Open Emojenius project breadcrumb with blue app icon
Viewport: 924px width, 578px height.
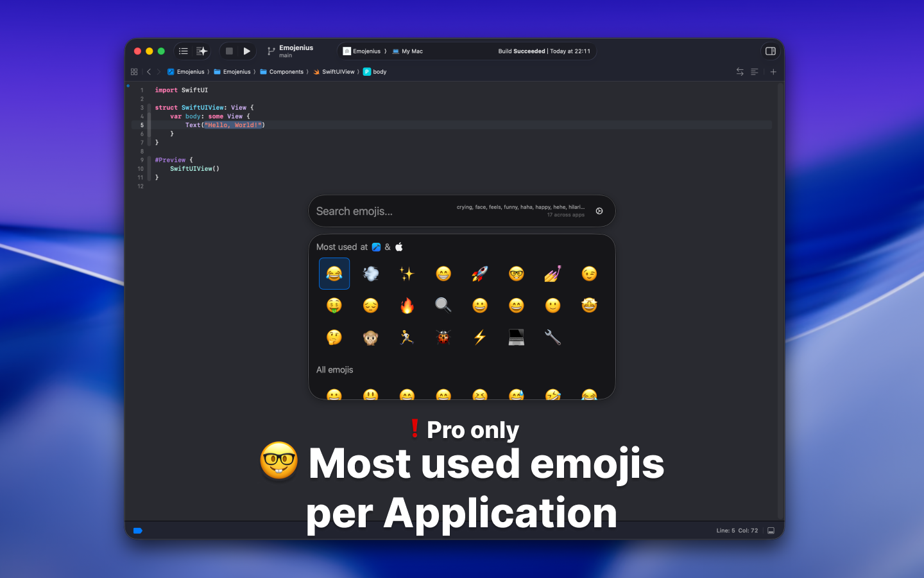(186, 72)
